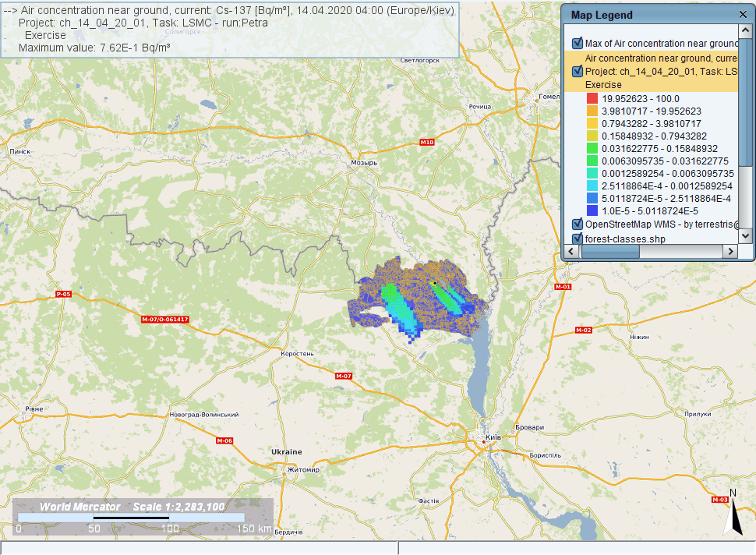Close the Map Legend panel

click(x=742, y=15)
